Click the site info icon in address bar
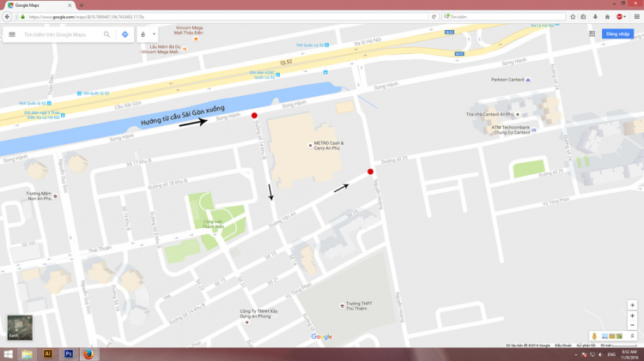 (x=17, y=17)
